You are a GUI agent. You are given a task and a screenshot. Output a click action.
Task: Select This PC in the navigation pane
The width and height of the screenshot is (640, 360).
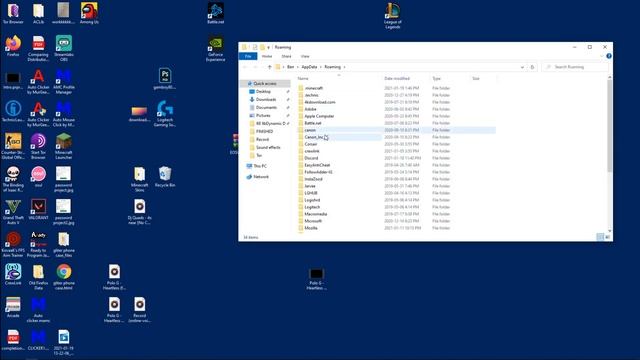260,166
